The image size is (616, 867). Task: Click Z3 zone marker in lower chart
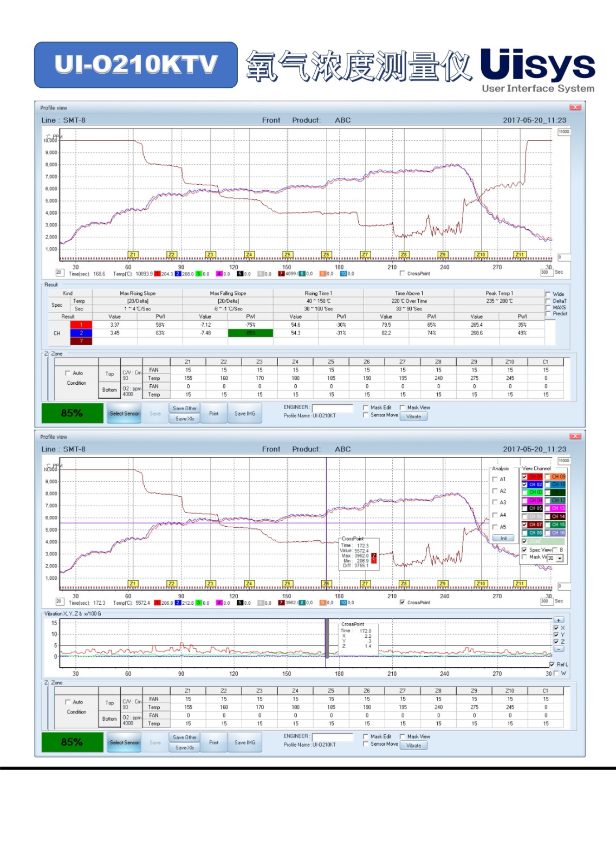[210, 584]
